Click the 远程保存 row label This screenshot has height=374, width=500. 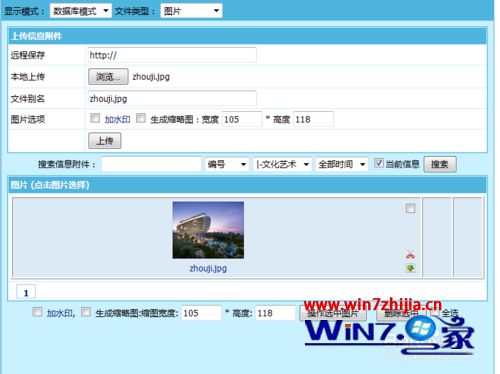[x=28, y=55]
